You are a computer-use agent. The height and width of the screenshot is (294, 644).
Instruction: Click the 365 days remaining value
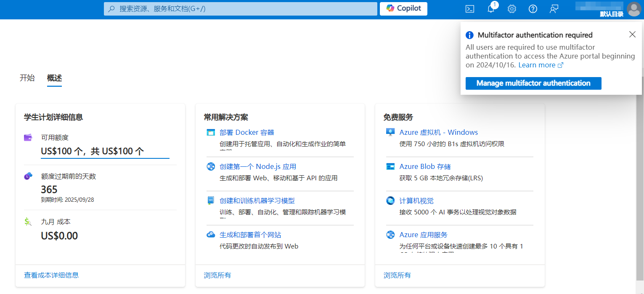click(x=49, y=190)
